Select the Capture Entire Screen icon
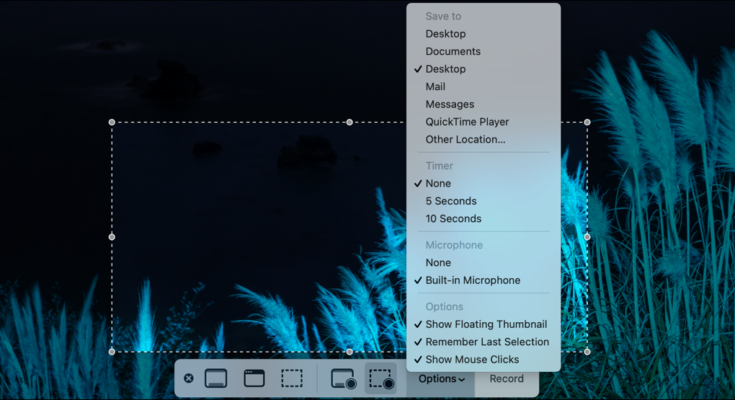Viewport: 735px width, 400px height. tap(216, 379)
